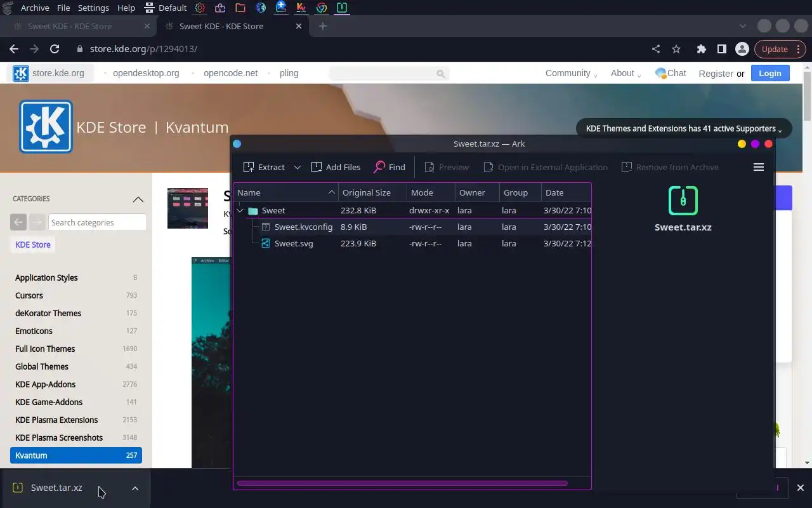The image size is (812, 508).
Task: Click the site search field
Action: point(389,74)
